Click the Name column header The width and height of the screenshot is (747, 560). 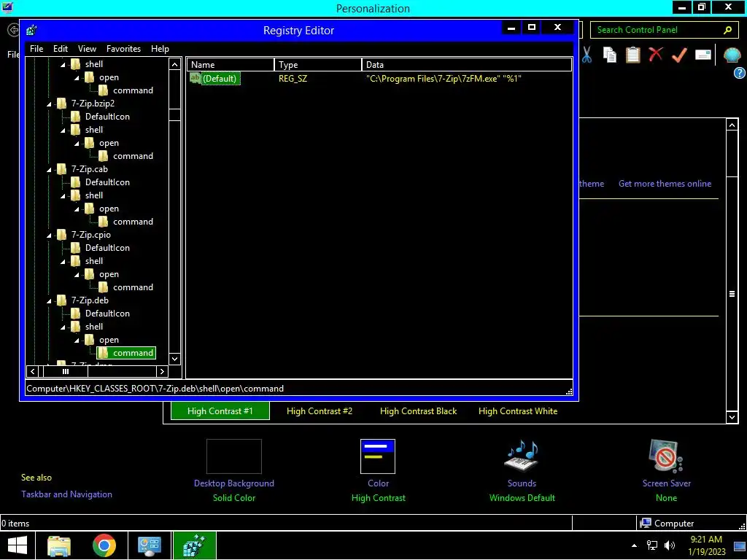click(x=231, y=65)
